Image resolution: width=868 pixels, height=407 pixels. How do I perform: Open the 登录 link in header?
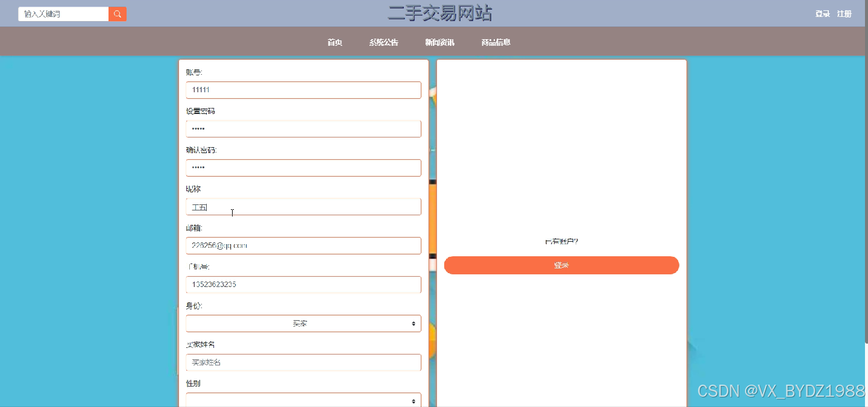coord(822,14)
